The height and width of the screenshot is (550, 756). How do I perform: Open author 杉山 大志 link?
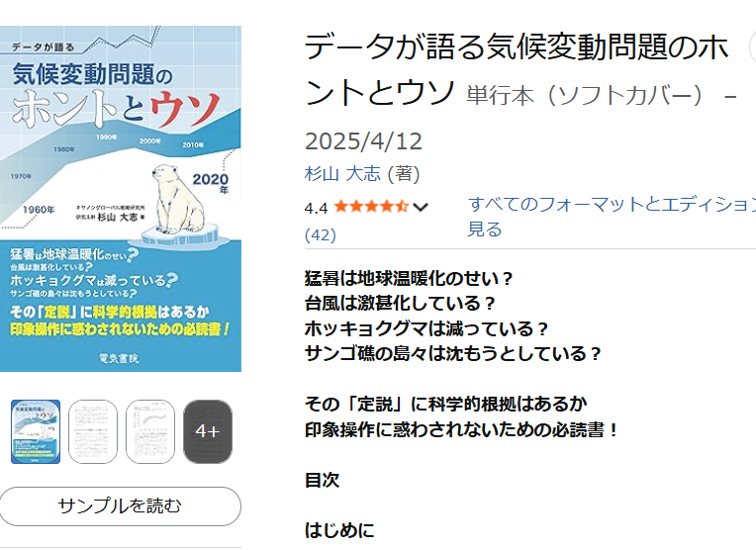tap(342, 173)
